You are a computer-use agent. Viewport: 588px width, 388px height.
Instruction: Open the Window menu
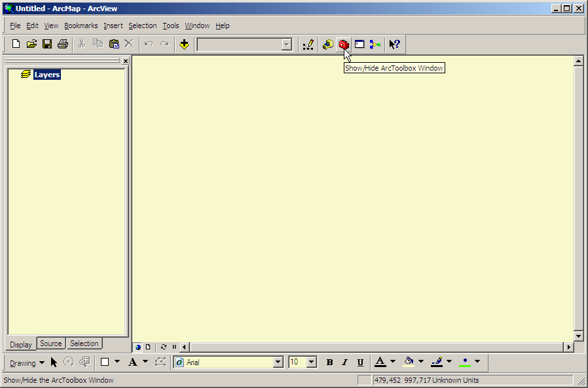tap(197, 26)
